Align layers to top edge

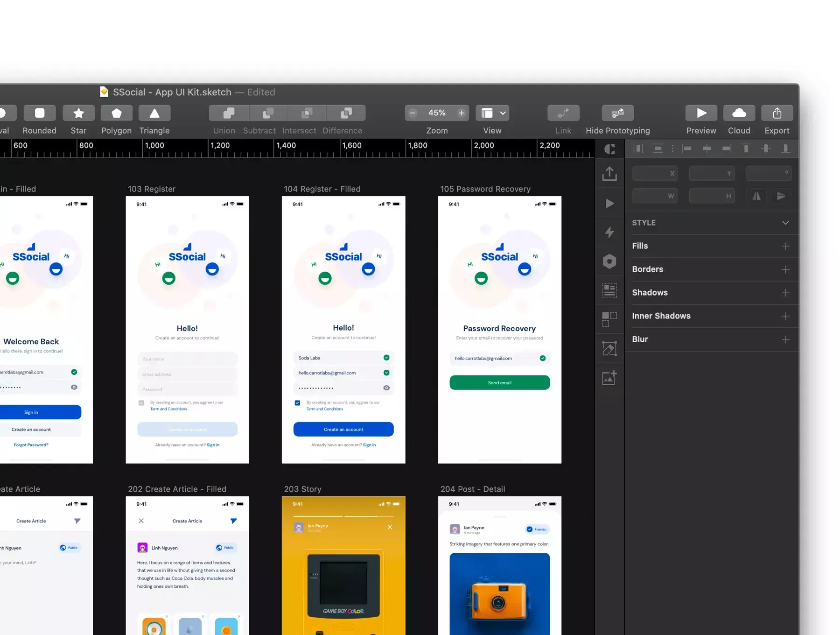coord(746,148)
